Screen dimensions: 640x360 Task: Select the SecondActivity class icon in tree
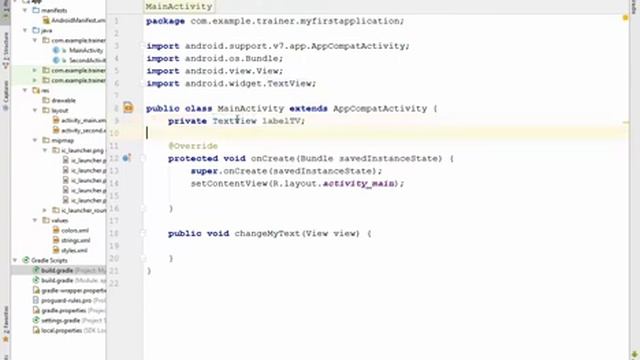[56, 60]
